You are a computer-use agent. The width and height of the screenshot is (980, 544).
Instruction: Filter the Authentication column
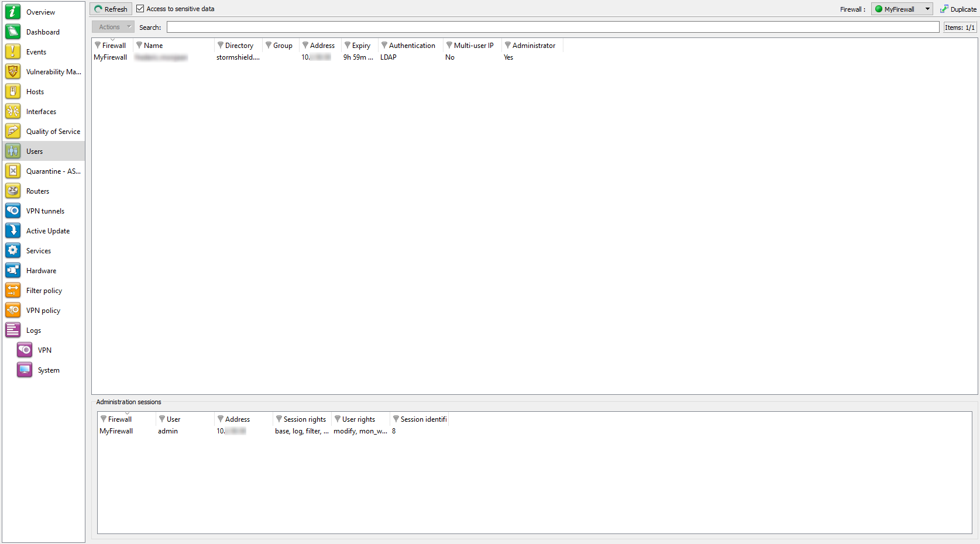click(384, 45)
